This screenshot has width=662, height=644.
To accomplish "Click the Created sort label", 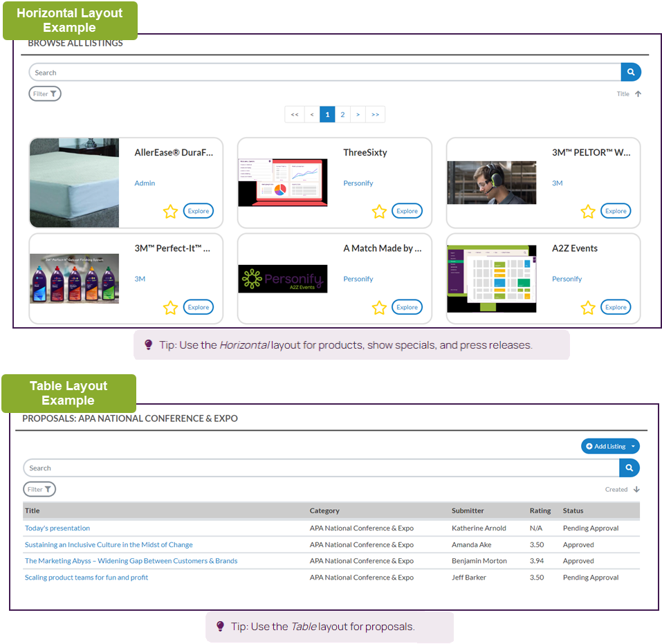I will [616, 490].
